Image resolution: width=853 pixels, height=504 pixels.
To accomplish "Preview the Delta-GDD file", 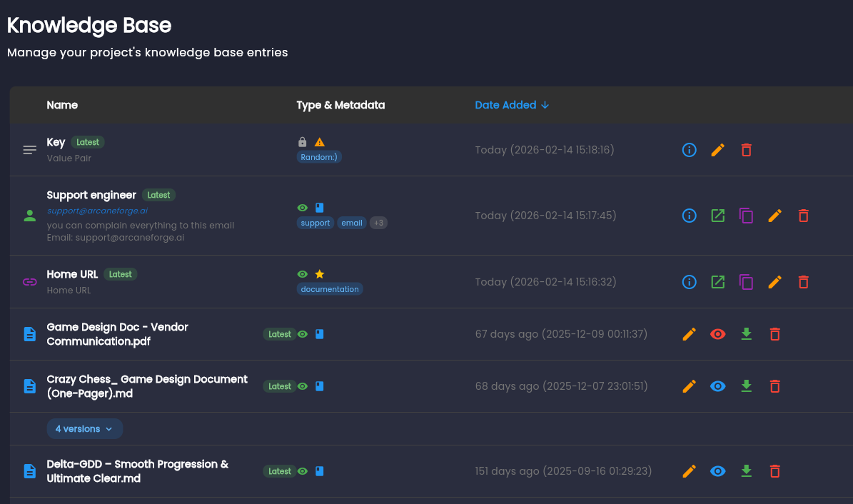I will [x=718, y=471].
